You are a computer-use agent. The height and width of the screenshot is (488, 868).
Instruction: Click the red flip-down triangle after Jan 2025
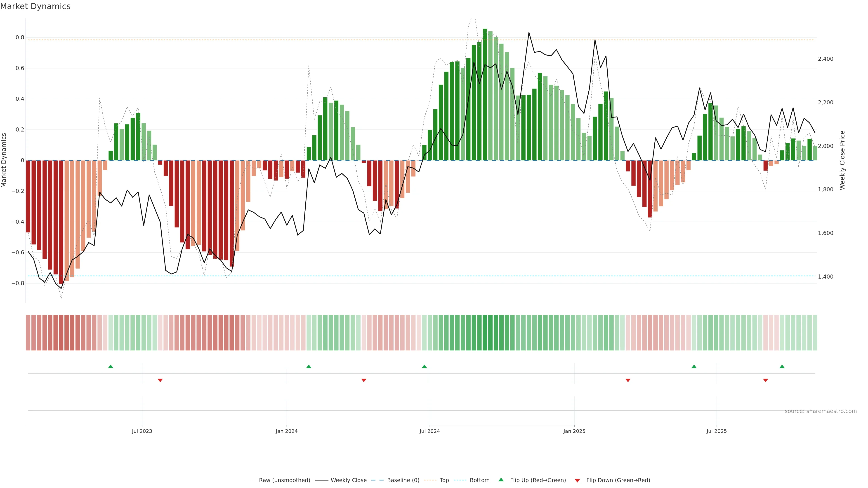point(628,380)
